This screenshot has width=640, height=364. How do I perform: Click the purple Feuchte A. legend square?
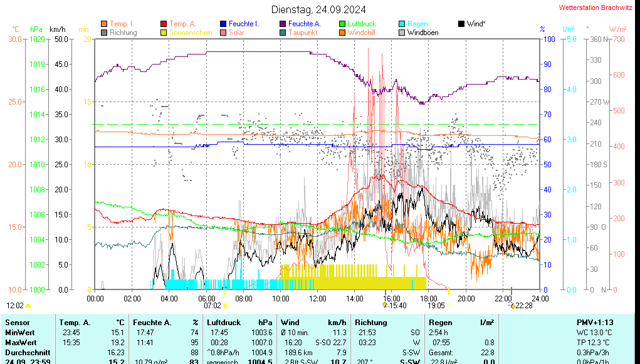click(x=283, y=24)
